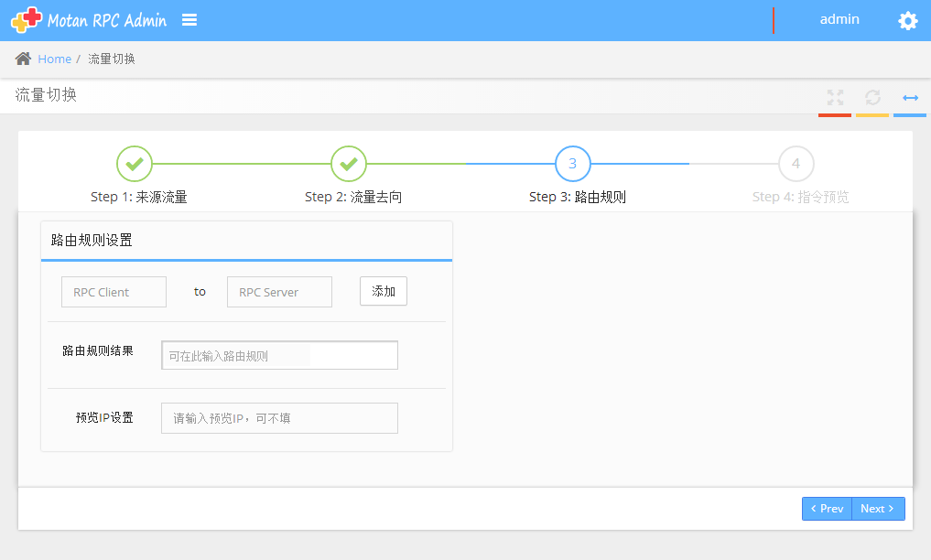This screenshot has width=931, height=560.
Task: Click the refresh panel icon
Action: click(x=872, y=97)
